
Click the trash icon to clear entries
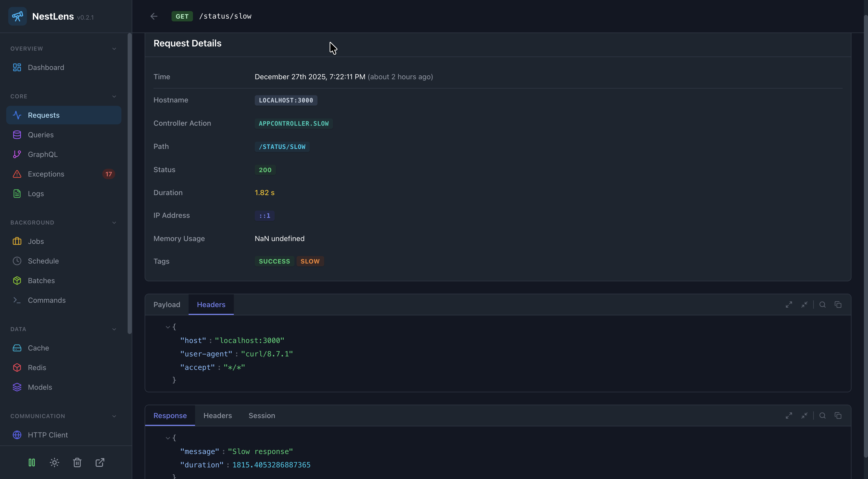coord(77,462)
